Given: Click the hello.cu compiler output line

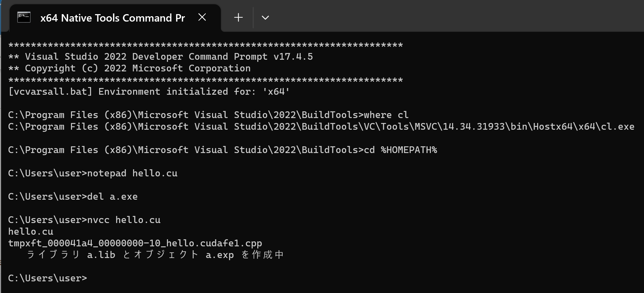Looking at the screenshot, I should [x=31, y=232].
